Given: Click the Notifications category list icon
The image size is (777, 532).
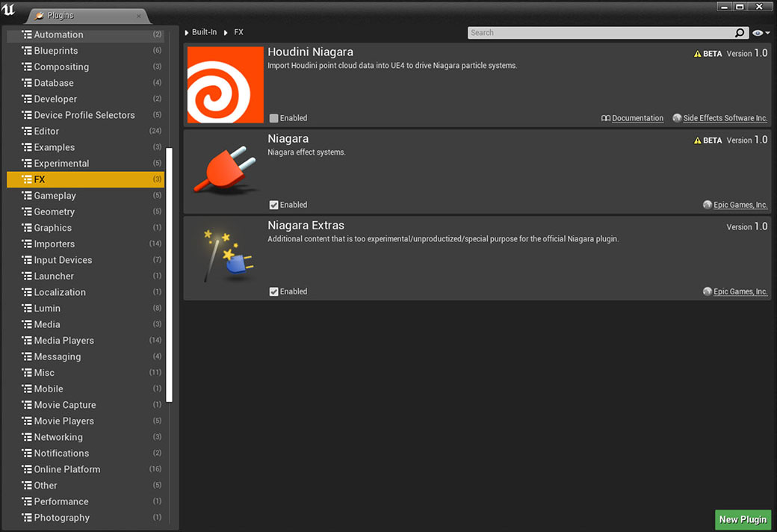Looking at the screenshot, I should coord(27,453).
